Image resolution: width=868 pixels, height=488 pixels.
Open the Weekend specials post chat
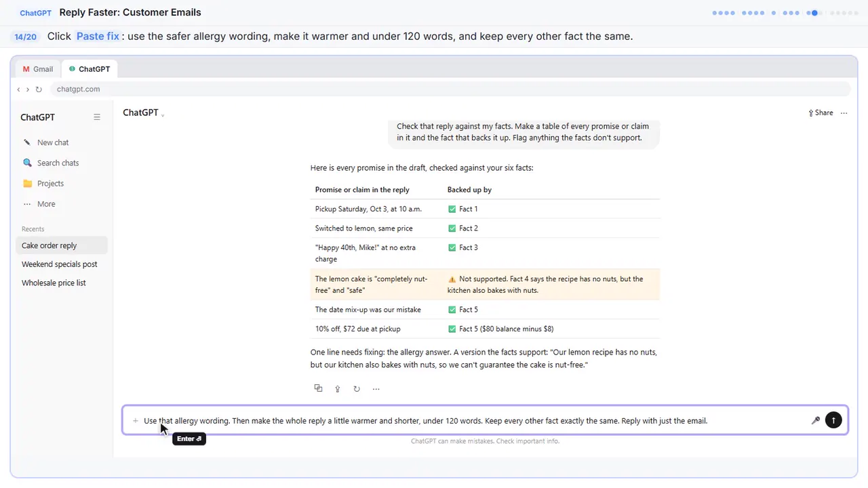[61, 264]
